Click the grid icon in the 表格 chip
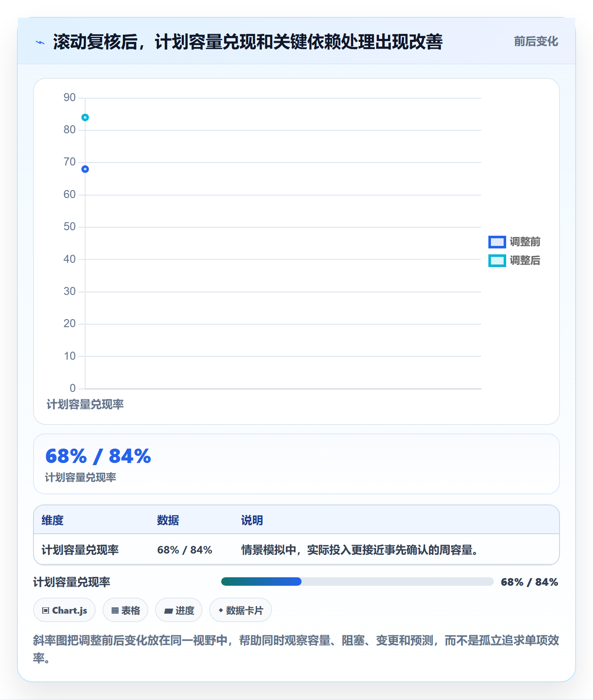This screenshot has width=593, height=700. tap(115, 610)
